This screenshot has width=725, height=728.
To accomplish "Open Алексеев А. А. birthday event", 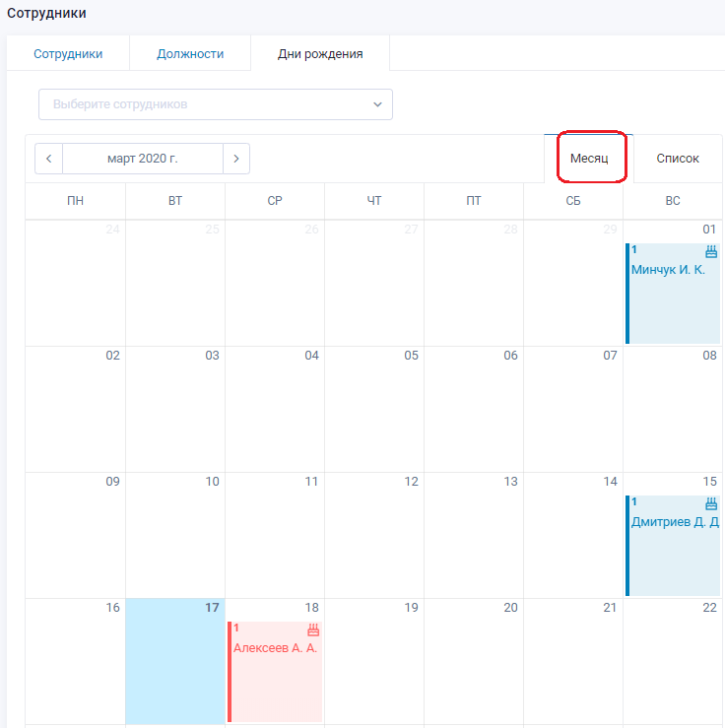I will 275,672.
